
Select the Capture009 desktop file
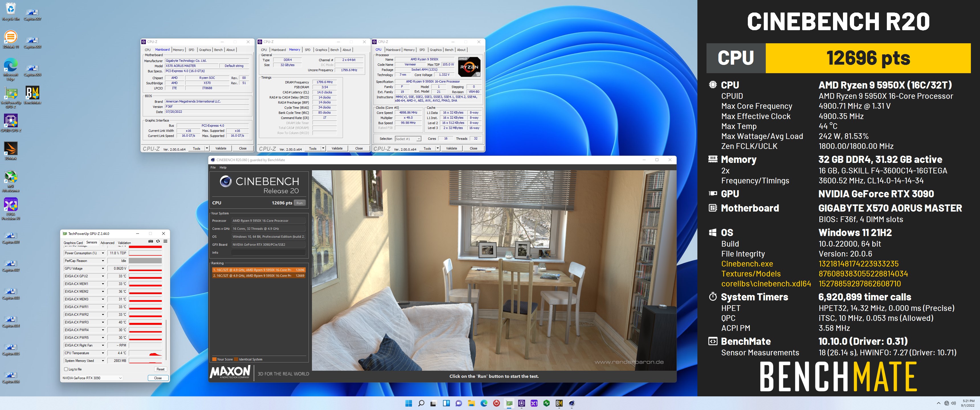pyautogui.click(x=32, y=70)
